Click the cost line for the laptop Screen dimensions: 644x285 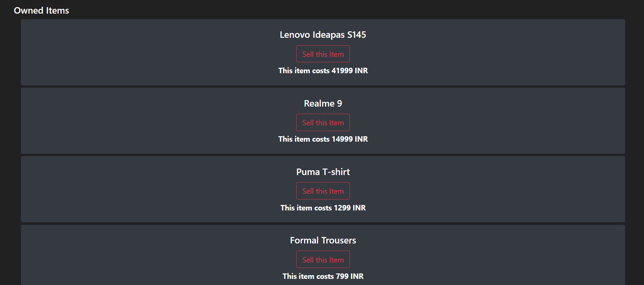(323, 71)
